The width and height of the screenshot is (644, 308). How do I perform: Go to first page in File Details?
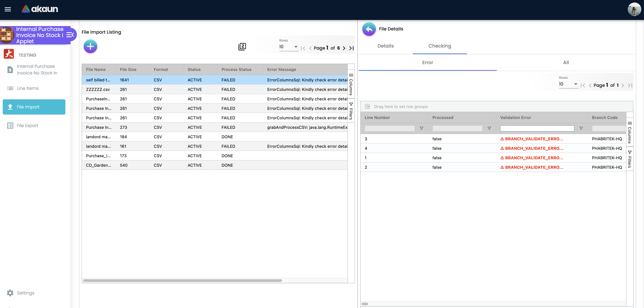[583, 85]
